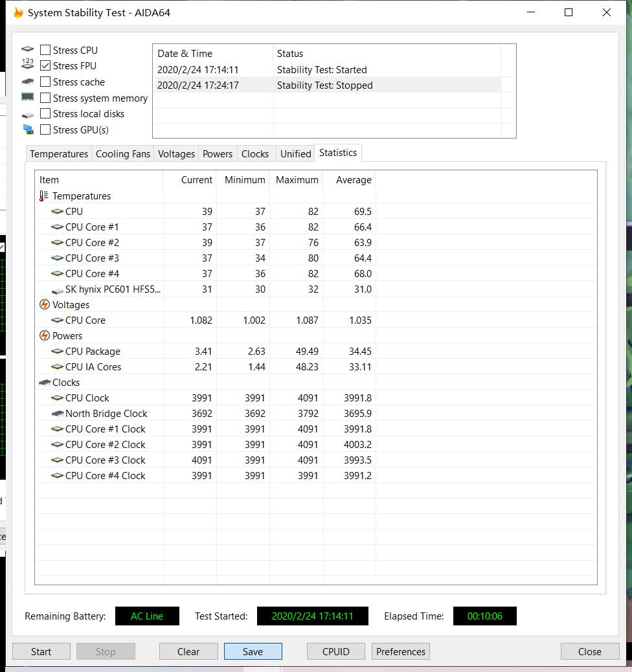Click the 'AC Line' battery status readout

(147, 616)
